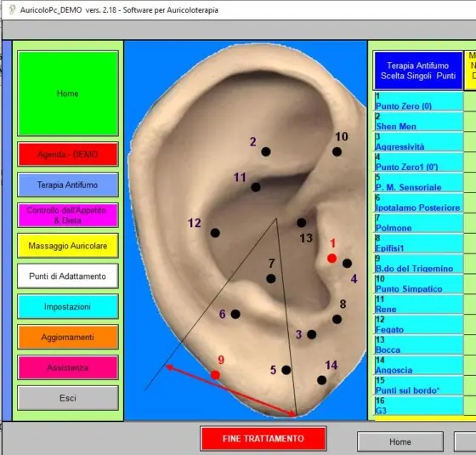Select Rene in list

click(418, 304)
